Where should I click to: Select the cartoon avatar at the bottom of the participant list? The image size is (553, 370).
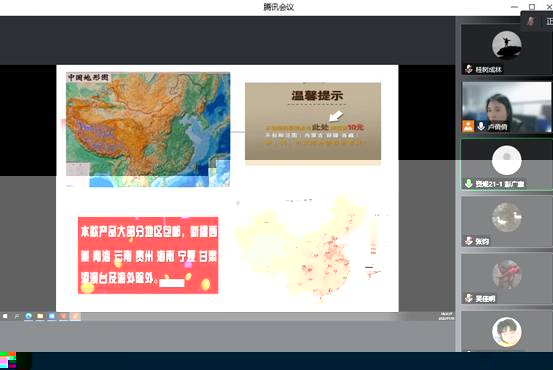(x=507, y=332)
